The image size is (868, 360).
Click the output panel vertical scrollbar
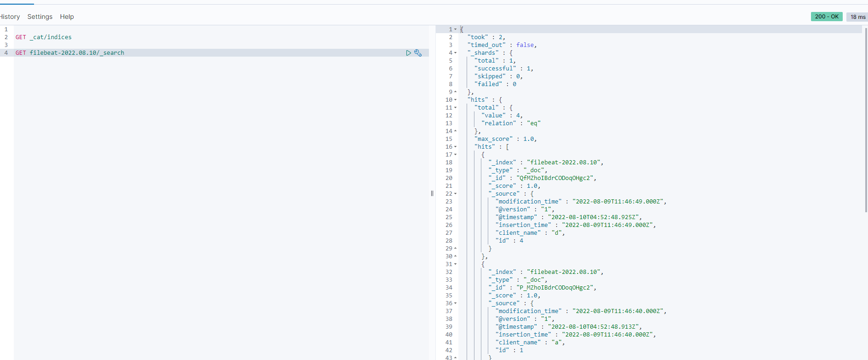866,120
